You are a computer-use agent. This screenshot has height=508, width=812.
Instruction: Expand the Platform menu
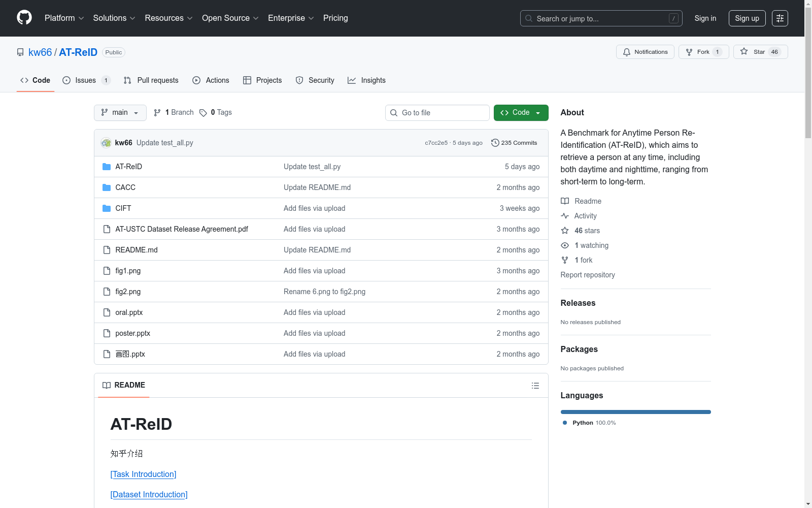[64, 18]
